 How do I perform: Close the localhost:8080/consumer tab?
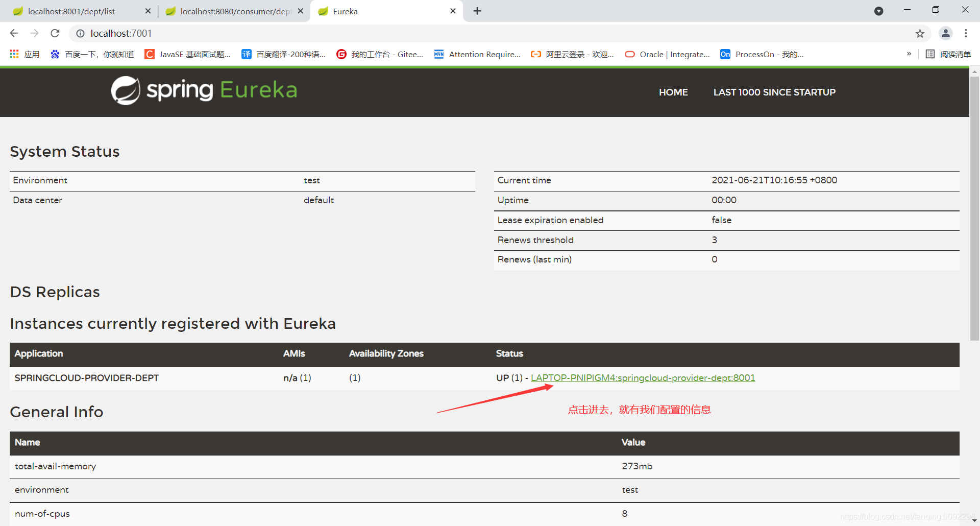pos(301,11)
